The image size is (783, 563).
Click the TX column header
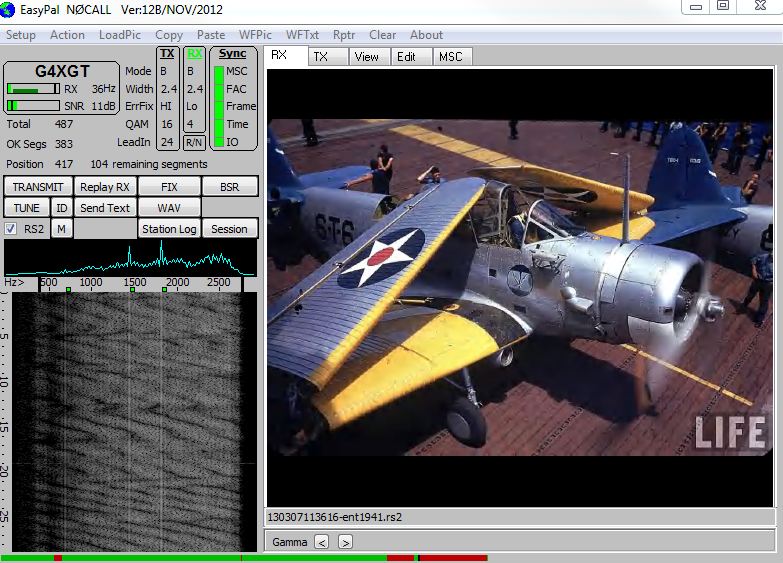[167, 53]
